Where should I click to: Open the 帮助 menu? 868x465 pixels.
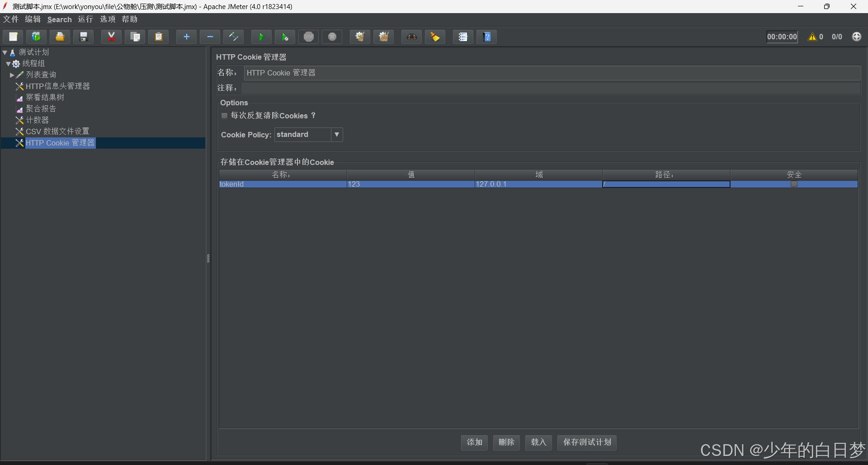coord(130,19)
